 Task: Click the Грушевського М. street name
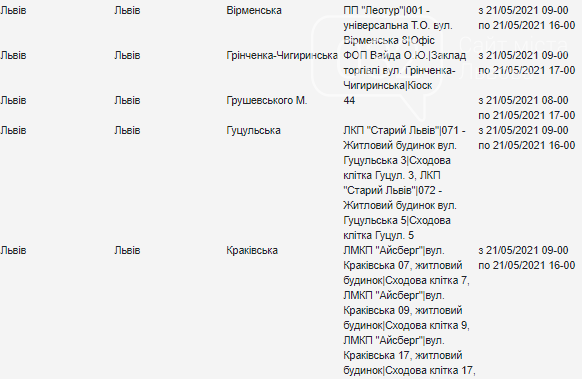(x=267, y=101)
